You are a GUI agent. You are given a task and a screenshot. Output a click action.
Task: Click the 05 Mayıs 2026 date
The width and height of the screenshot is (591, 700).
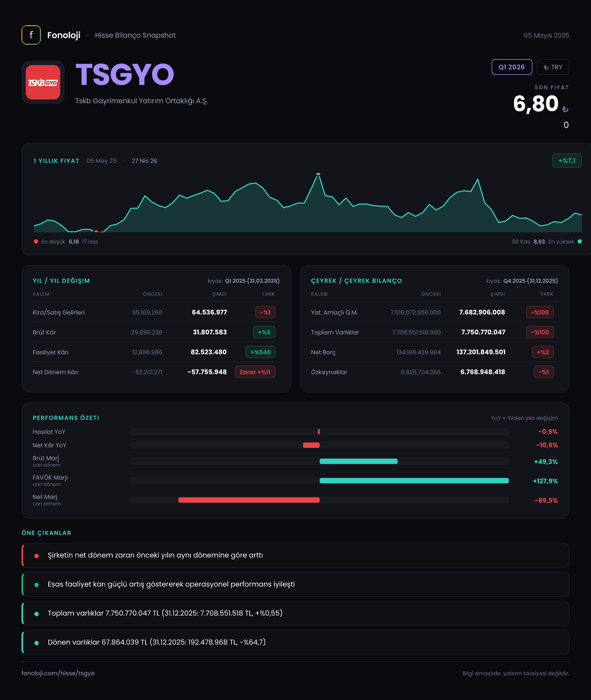point(546,35)
